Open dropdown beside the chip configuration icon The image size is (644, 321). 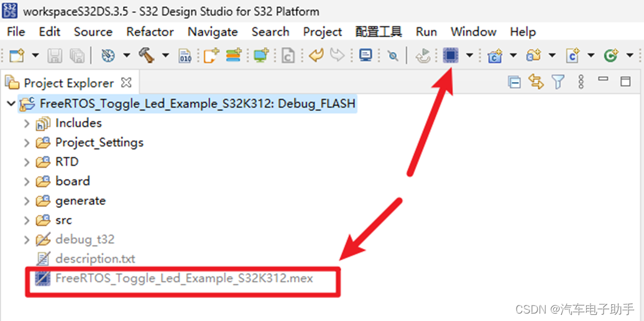click(x=469, y=55)
